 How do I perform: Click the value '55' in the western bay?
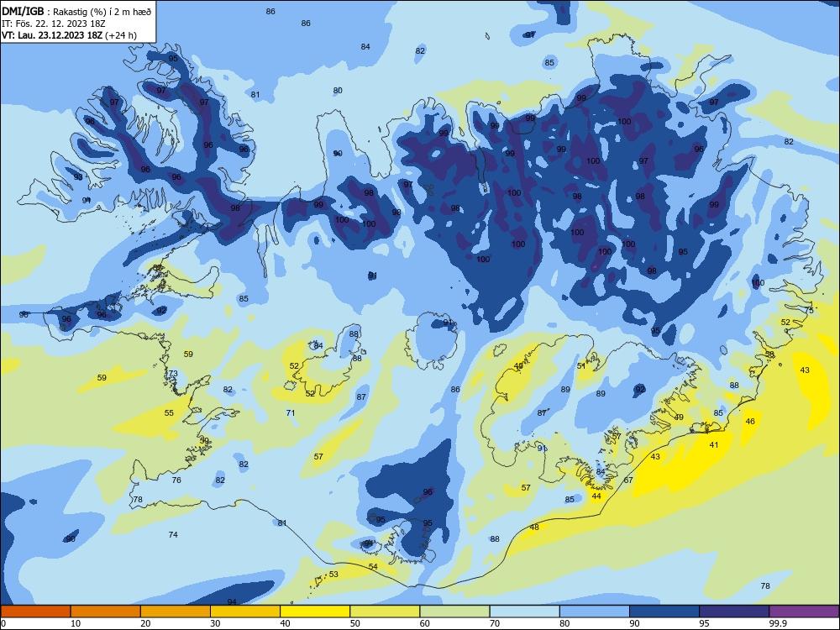coord(169,412)
